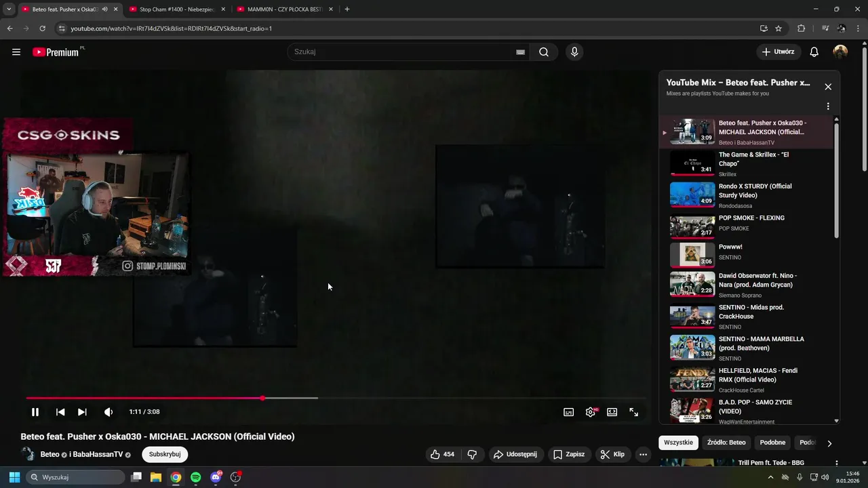Viewport: 868px width, 488px height.
Task: Play Rondo X STURDY video
Action: pos(746,195)
